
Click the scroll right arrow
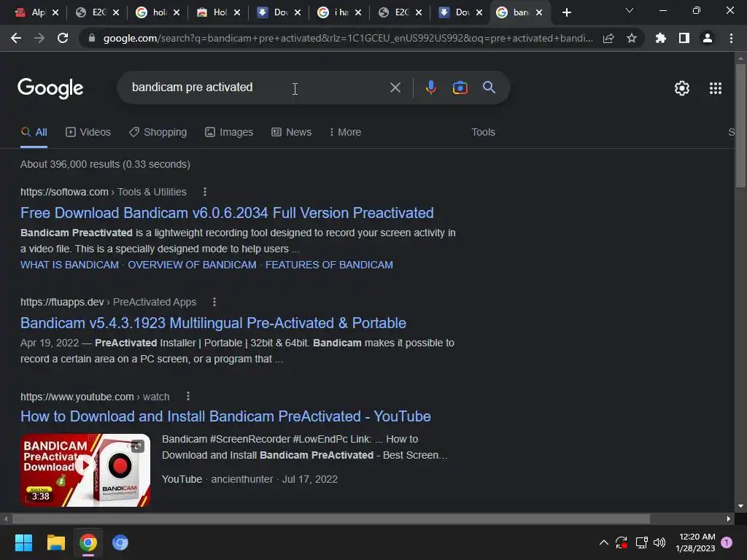[x=729, y=518]
